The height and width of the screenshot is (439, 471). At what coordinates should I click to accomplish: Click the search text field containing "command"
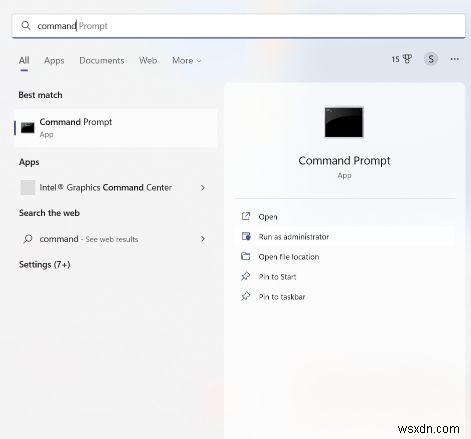(x=238, y=26)
